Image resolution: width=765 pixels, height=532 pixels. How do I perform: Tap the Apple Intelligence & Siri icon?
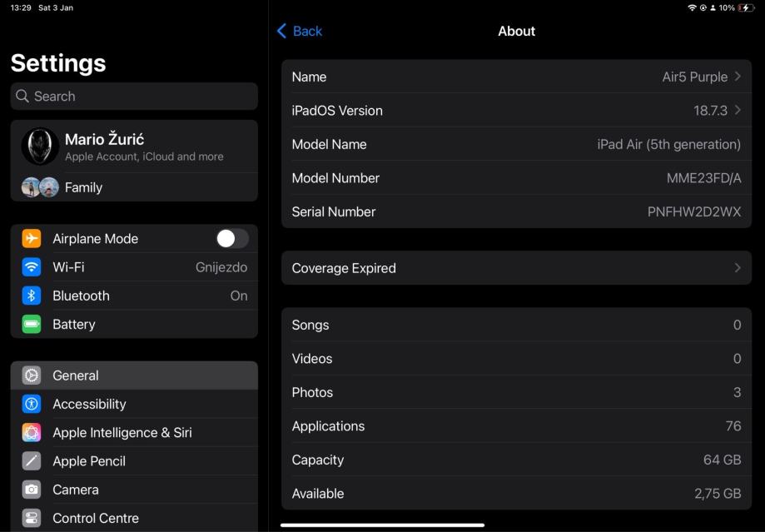point(32,432)
